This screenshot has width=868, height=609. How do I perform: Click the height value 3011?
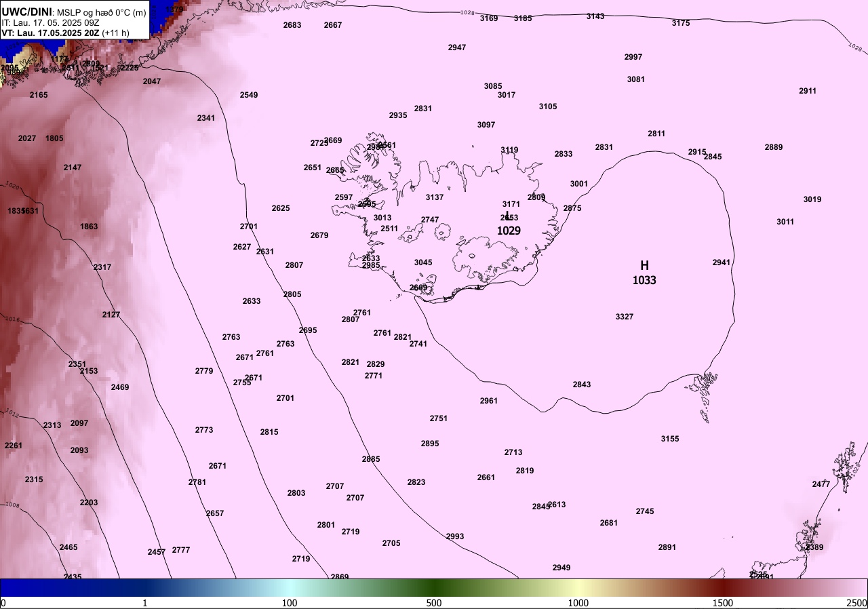tap(785, 222)
